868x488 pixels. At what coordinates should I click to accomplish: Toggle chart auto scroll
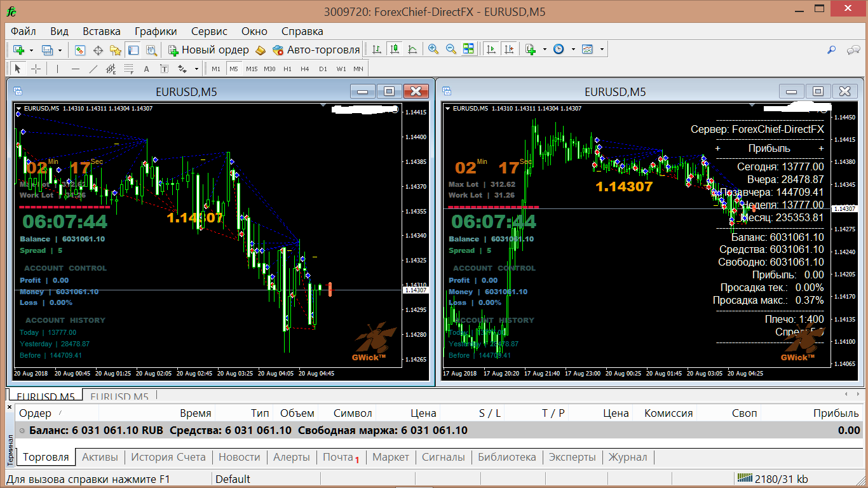pyautogui.click(x=491, y=50)
